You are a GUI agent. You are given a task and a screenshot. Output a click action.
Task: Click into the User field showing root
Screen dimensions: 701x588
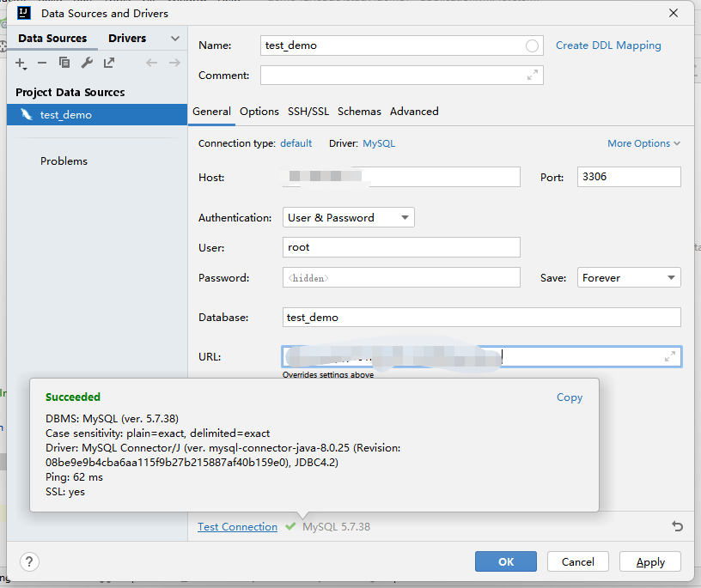[401, 247]
